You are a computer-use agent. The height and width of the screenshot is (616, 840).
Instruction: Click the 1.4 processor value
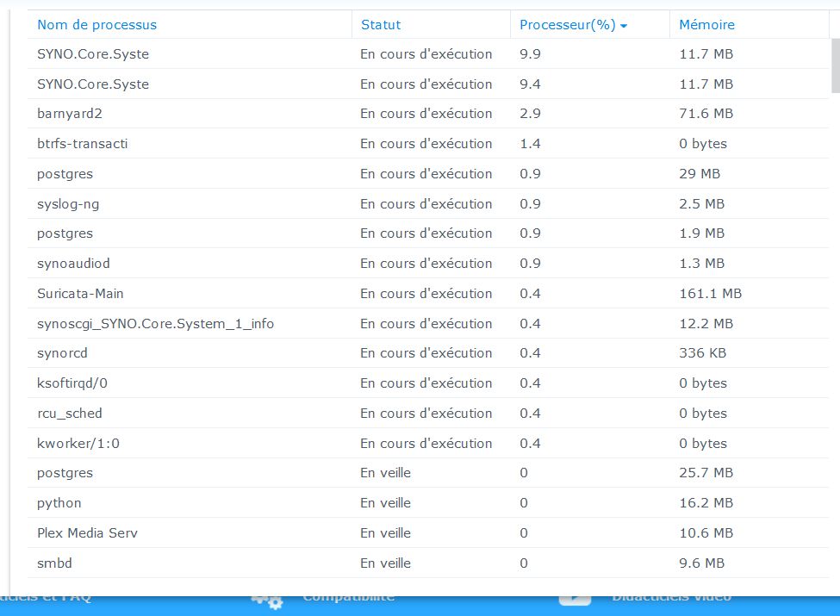pos(530,144)
